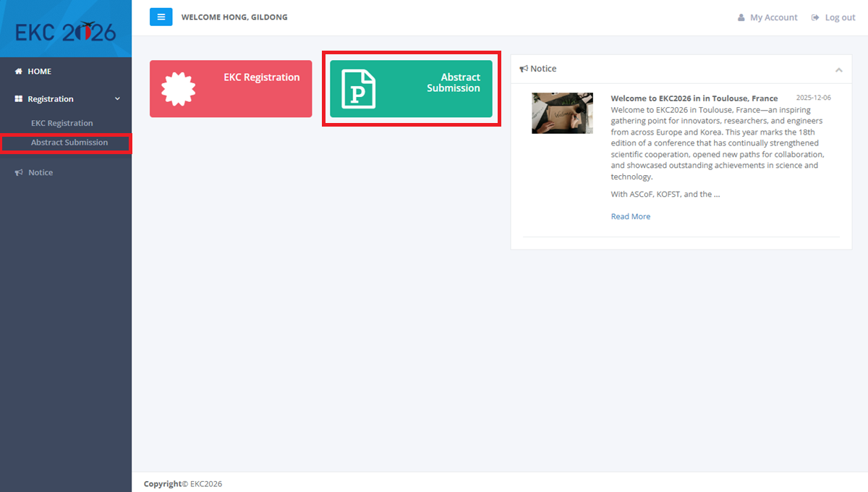This screenshot has width=868, height=492.
Task: Go to HOME in sidebar
Action: tap(39, 72)
